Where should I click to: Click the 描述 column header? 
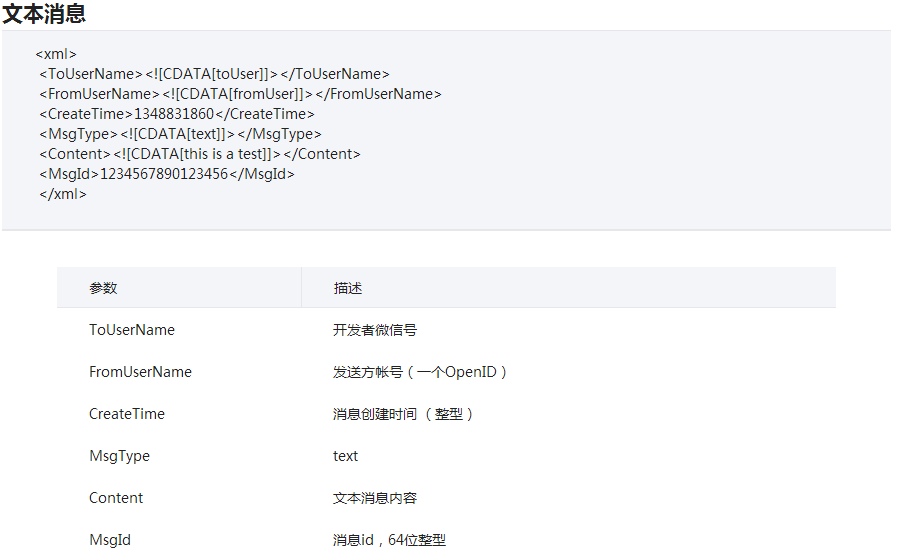click(348, 288)
